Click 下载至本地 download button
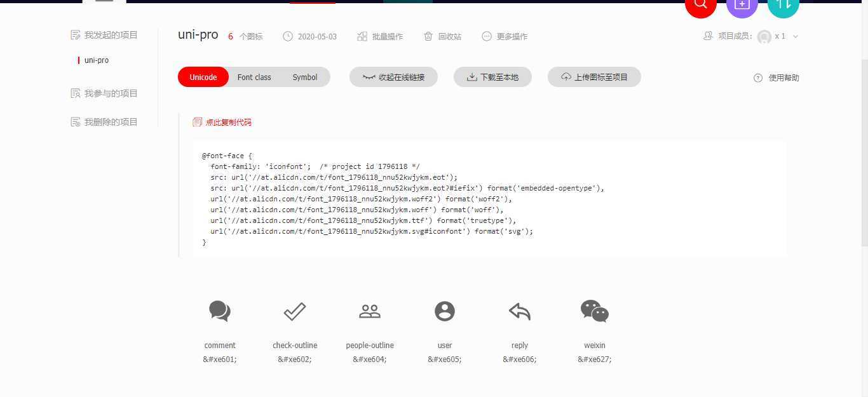 pos(492,77)
